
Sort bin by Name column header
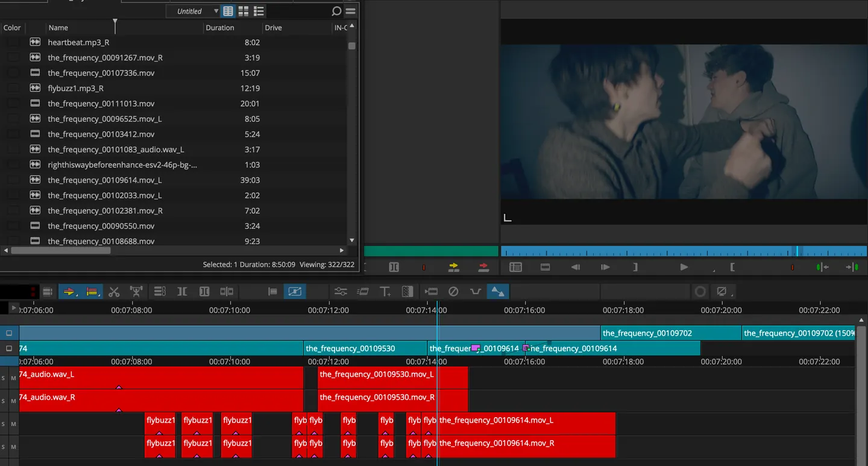click(58, 28)
